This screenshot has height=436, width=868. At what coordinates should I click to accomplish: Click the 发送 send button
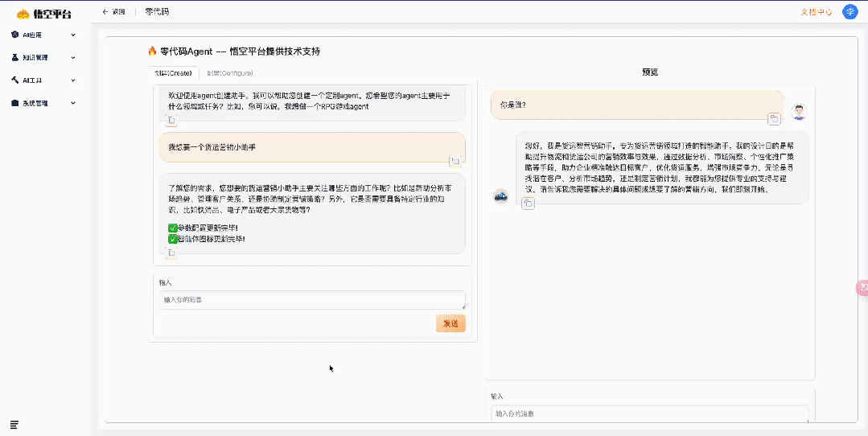pyautogui.click(x=450, y=323)
